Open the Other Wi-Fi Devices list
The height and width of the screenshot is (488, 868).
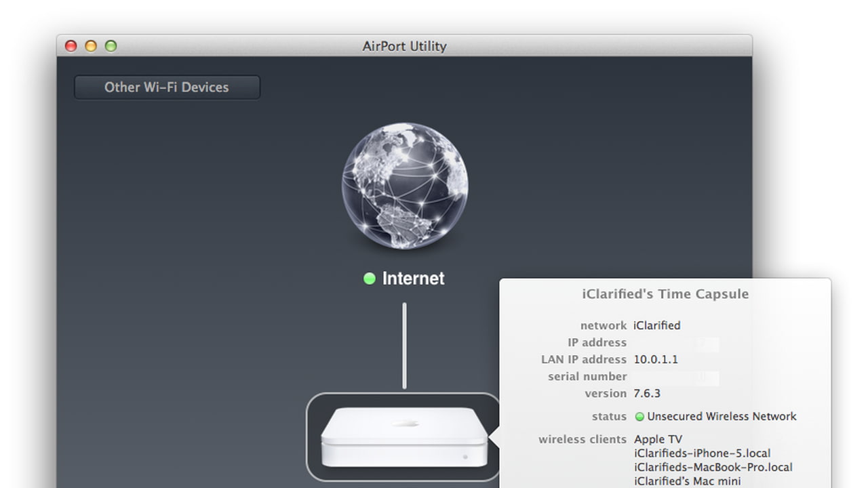click(167, 87)
